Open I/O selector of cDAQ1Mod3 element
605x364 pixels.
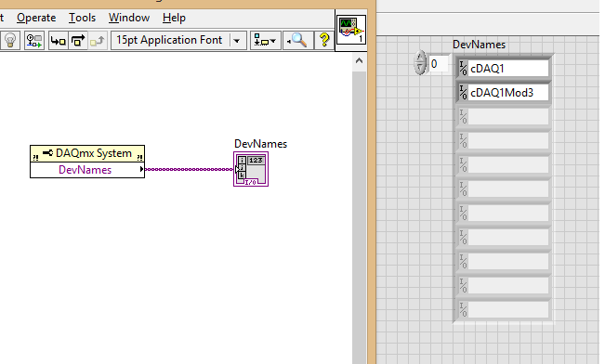[463, 93]
